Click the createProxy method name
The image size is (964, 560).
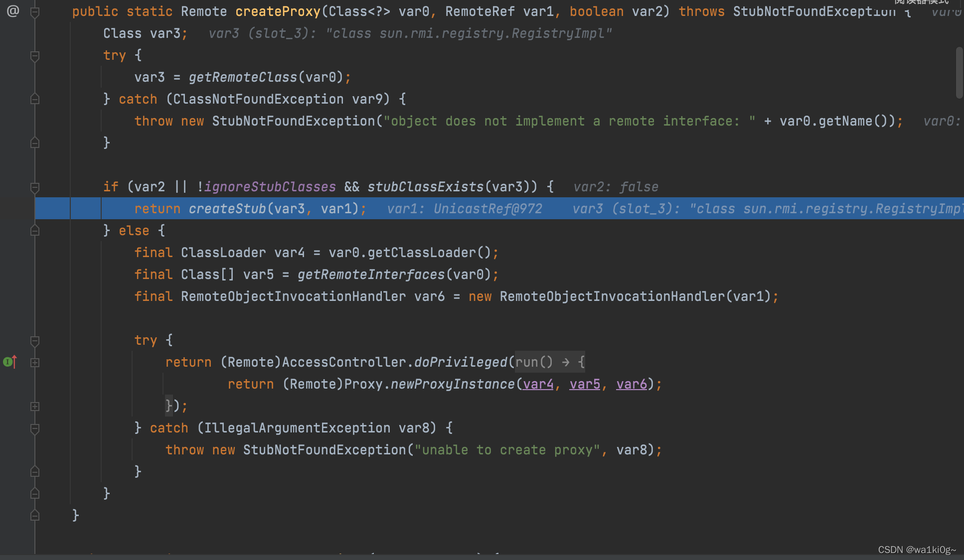tap(278, 11)
